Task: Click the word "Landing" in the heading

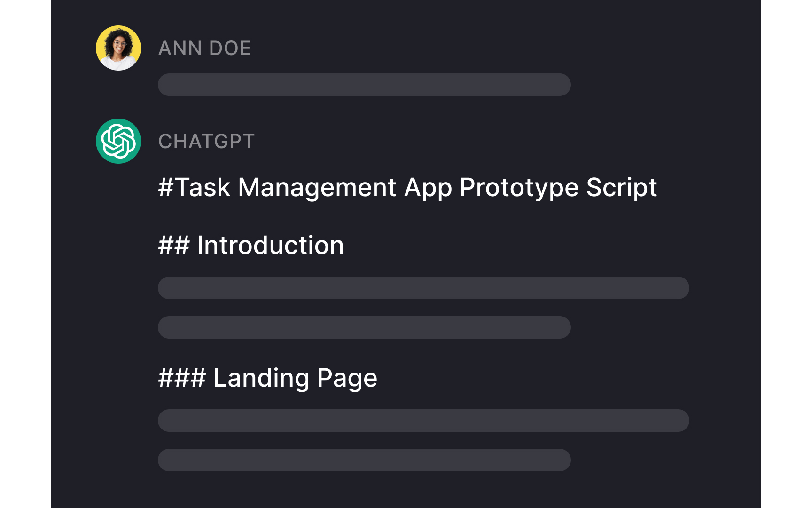Action: tap(261, 378)
